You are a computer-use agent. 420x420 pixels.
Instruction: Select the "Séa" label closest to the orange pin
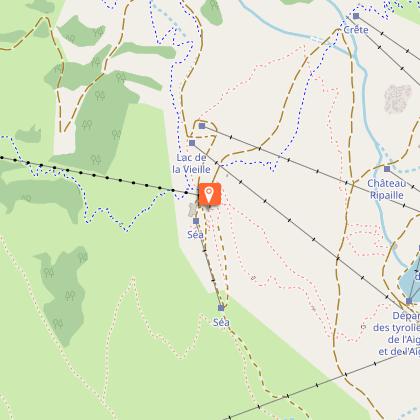pos(195,235)
